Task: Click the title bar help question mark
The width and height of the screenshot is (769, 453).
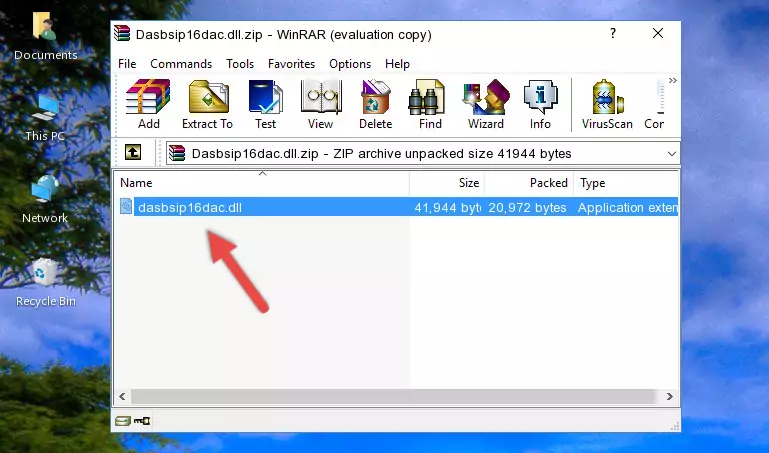Action: tap(613, 33)
